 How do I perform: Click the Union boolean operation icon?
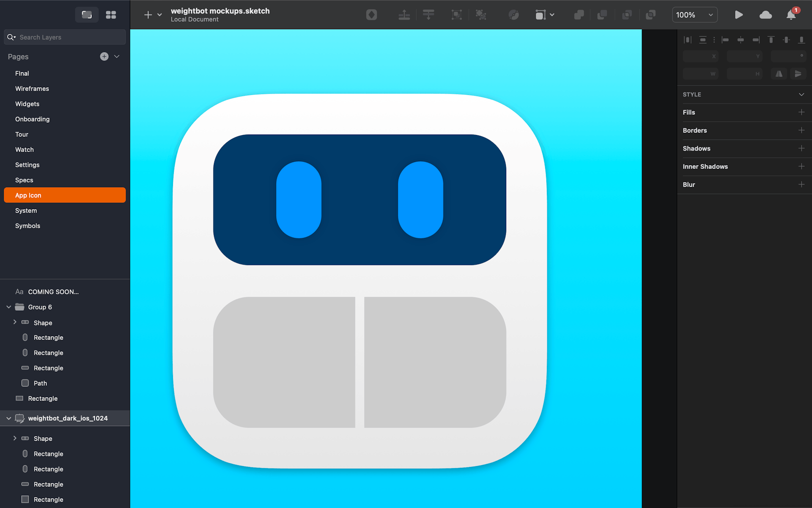[x=579, y=14]
